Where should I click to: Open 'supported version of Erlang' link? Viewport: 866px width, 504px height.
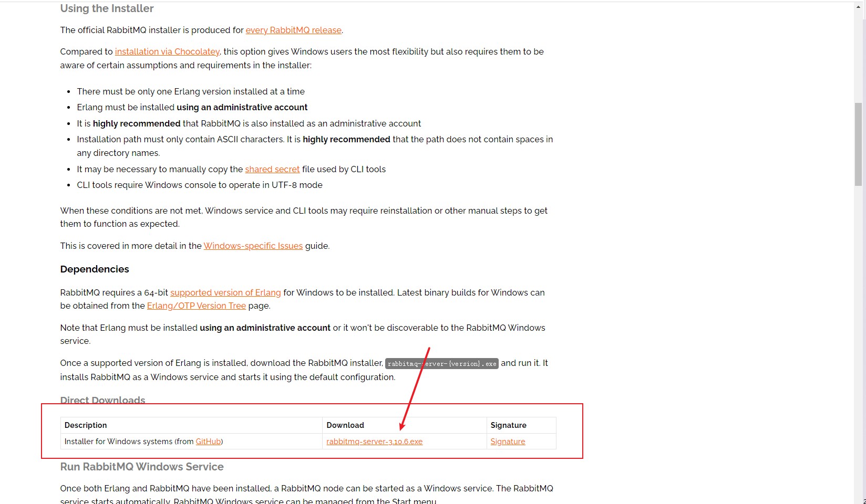pos(225,293)
